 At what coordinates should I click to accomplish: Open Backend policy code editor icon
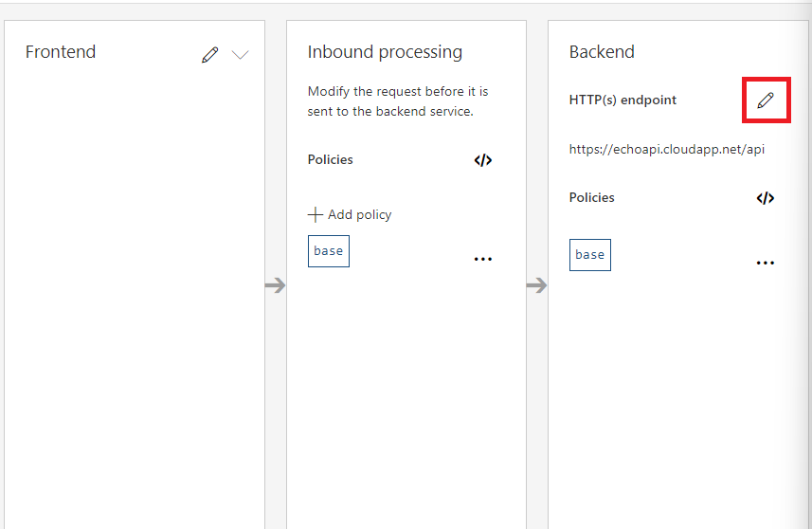[x=765, y=198]
